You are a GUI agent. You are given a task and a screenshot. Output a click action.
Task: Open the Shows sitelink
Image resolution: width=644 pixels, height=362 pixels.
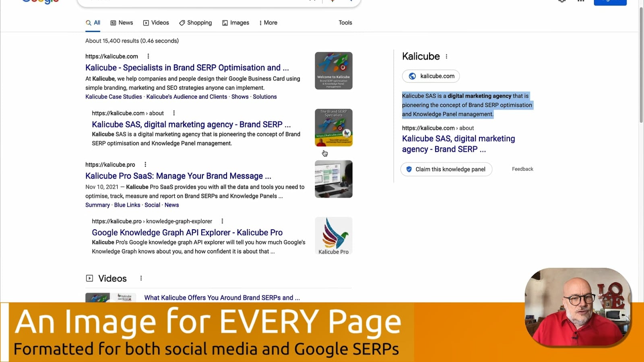click(240, 97)
